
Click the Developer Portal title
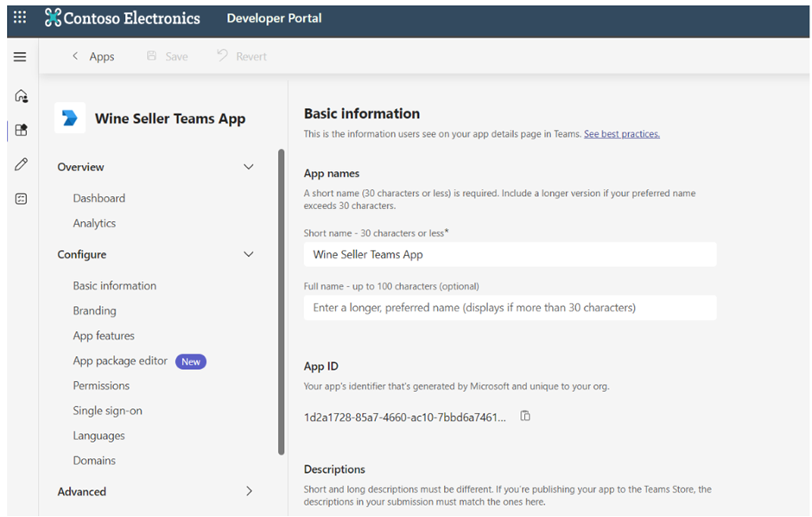point(274,18)
